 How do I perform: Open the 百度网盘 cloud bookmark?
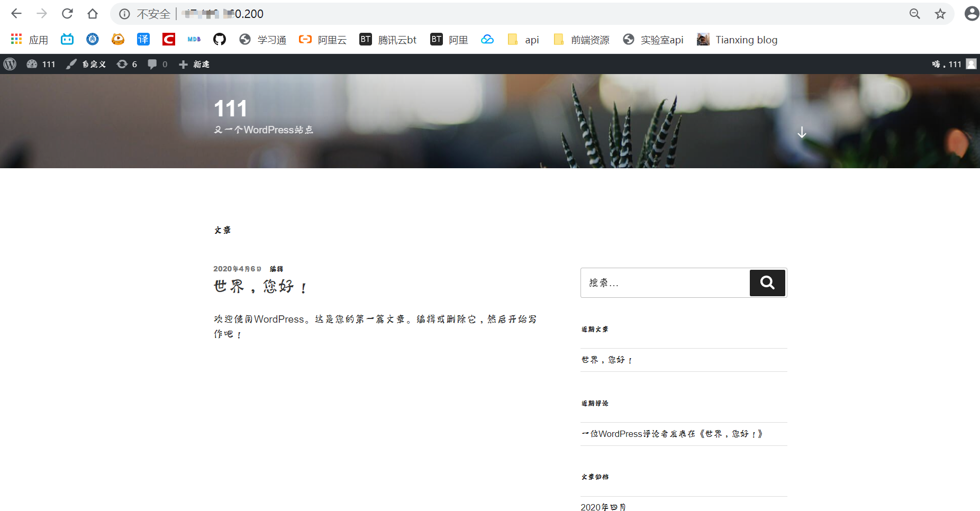tap(487, 39)
